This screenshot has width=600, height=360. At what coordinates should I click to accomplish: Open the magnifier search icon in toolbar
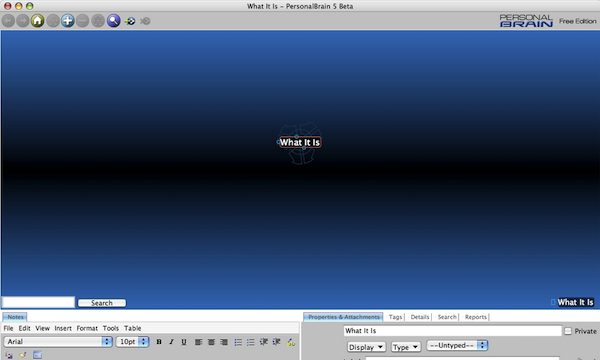point(113,21)
